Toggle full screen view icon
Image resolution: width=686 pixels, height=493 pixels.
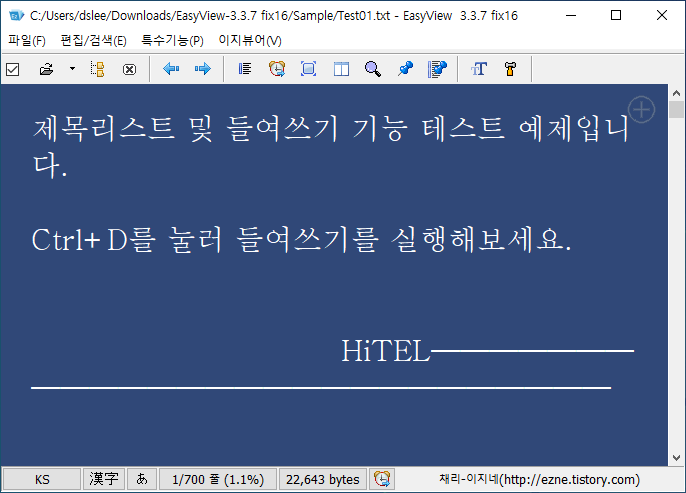pyautogui.click(x=308, y=69)
